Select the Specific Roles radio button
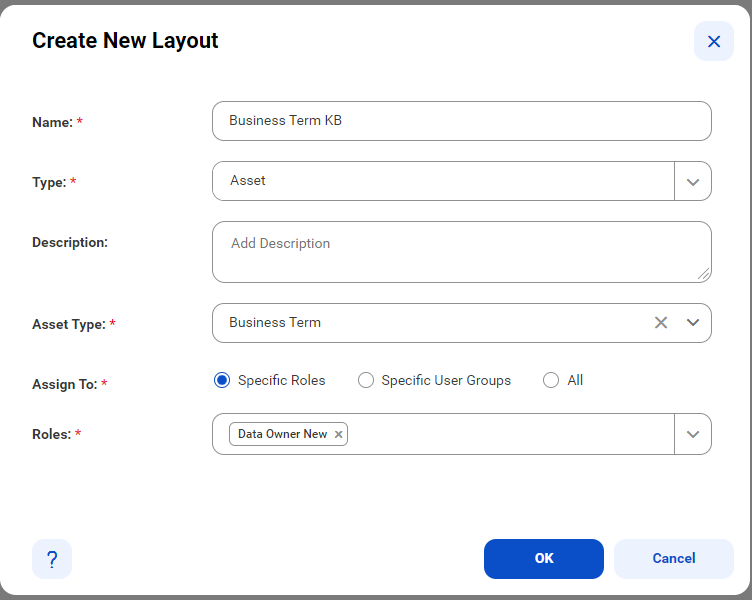752x600 pixels. 222,380
